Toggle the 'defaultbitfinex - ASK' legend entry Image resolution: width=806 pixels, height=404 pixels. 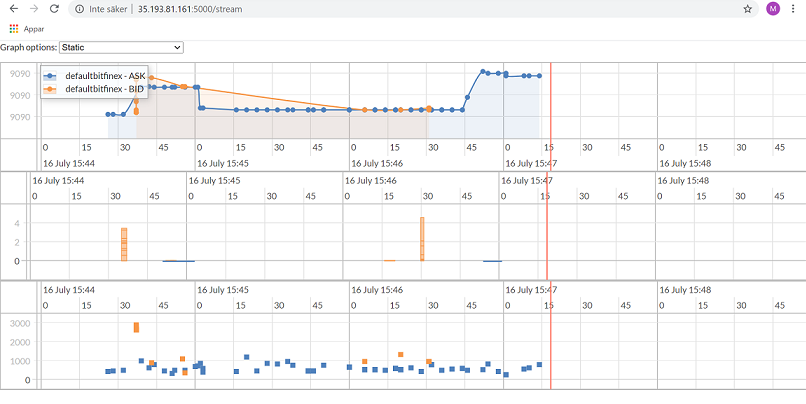click(x=105, y=76)
